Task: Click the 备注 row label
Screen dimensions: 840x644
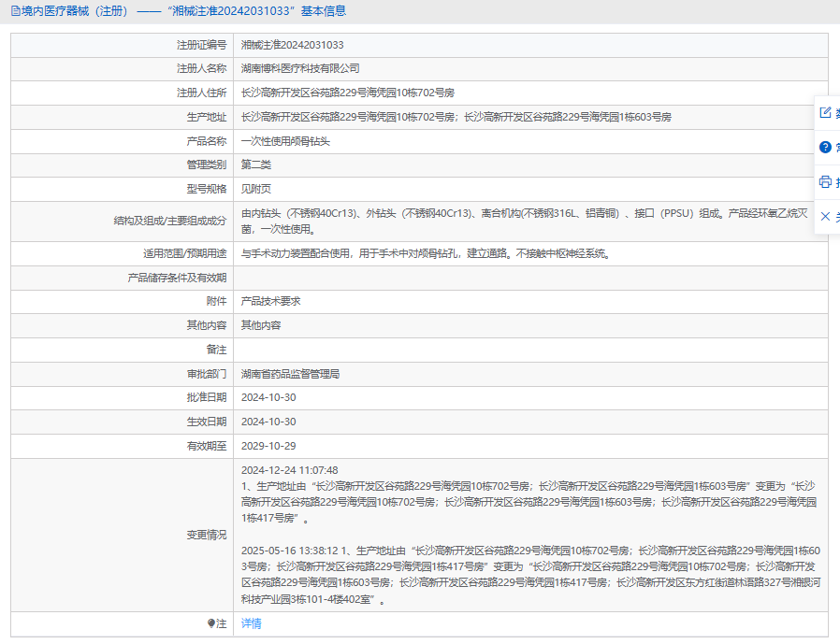Action: [216, 350]
